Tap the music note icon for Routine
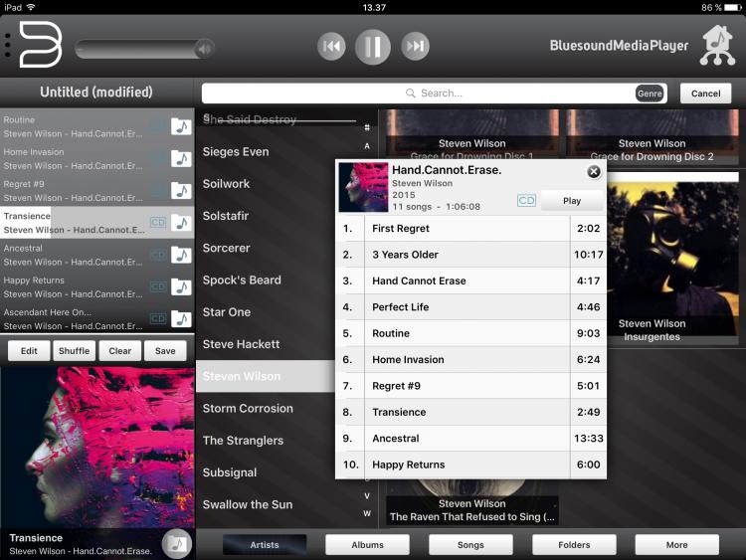Image resolution: width=746 pixels, height=560 pixels. [181, 126]
